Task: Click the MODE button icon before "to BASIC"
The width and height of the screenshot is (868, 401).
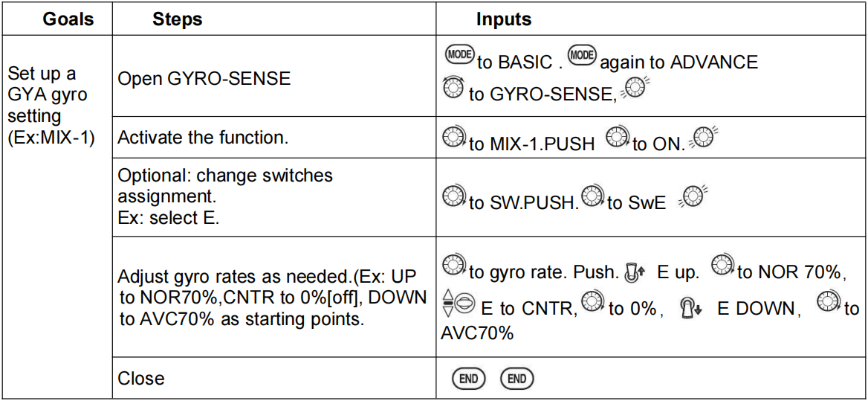Action: pos(460,57)
